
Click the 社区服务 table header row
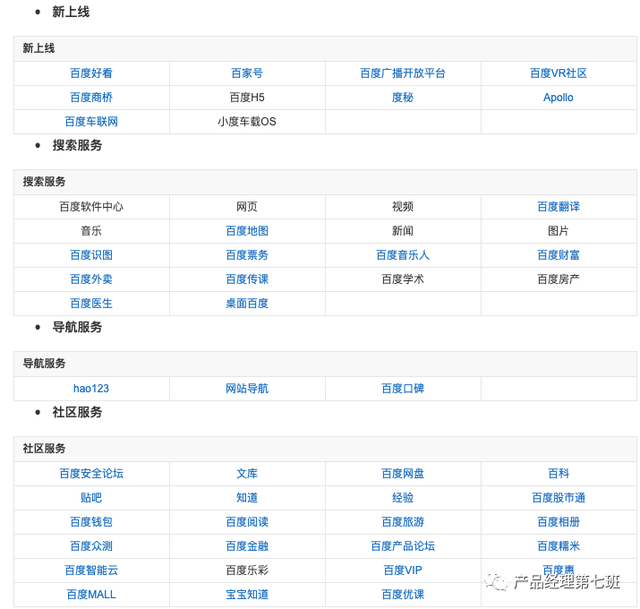[x=325, y=449]
